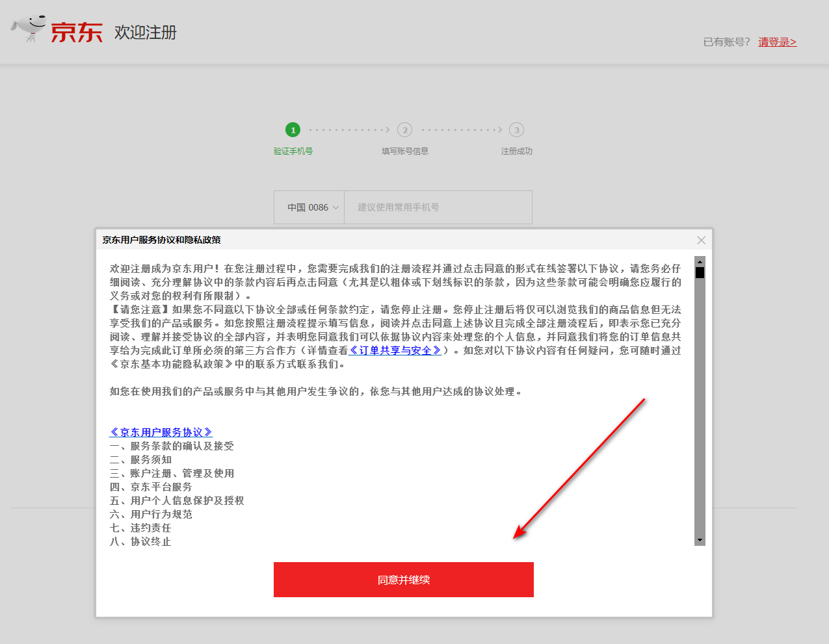
Task: Click the agreement scrollbar down arrow
Action: pos(700,540)
